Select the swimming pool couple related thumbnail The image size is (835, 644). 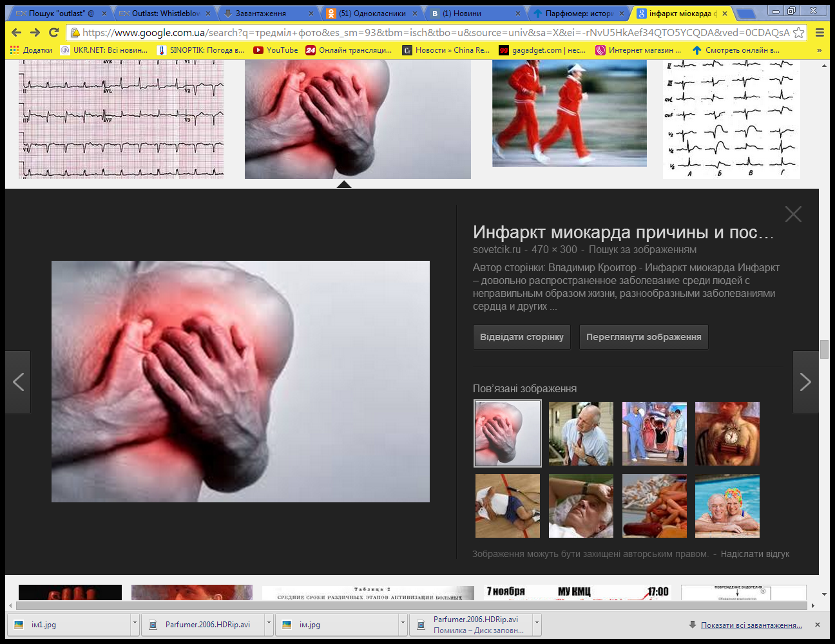tap(727, 506)
